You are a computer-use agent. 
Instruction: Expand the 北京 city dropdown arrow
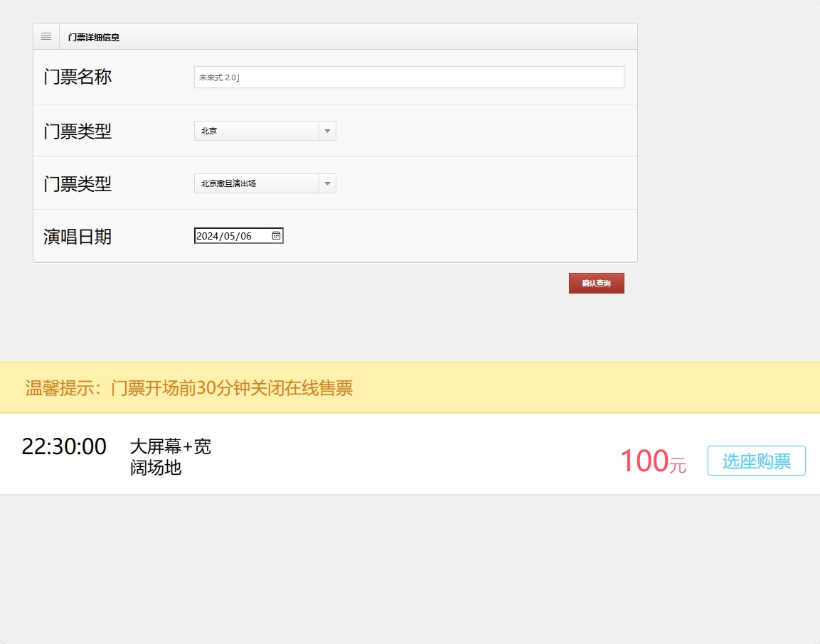327,131
